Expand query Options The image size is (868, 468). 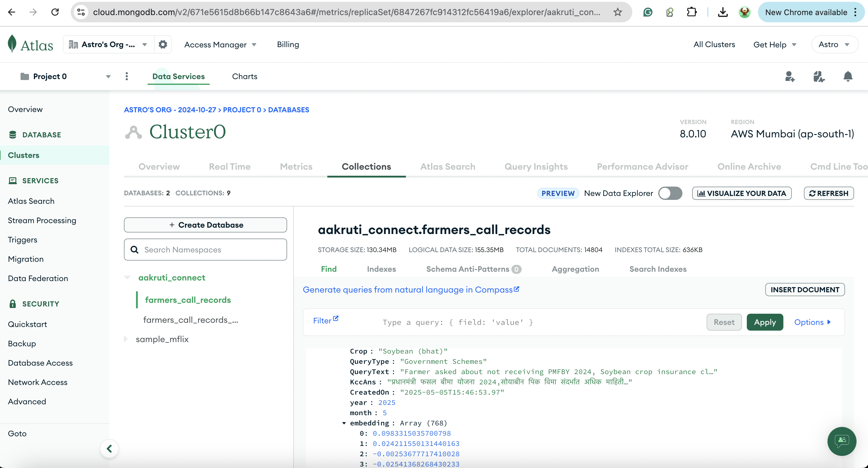[x=812, y=322]
